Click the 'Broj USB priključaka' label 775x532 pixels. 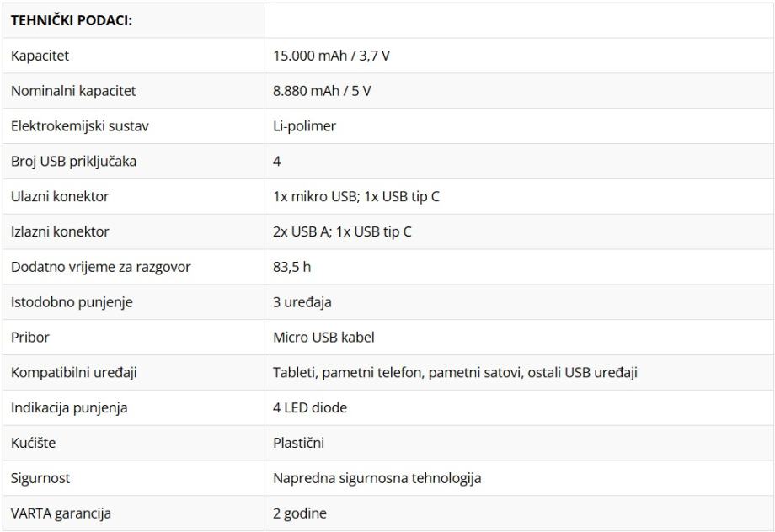tap(73, 162)
